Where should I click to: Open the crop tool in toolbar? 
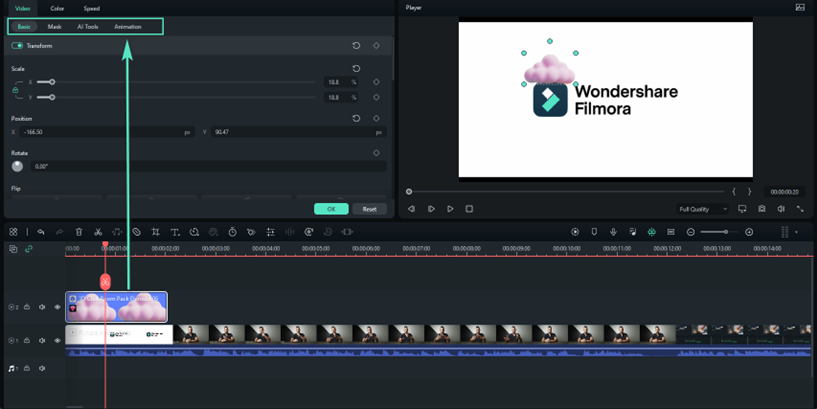pos(155,232)
